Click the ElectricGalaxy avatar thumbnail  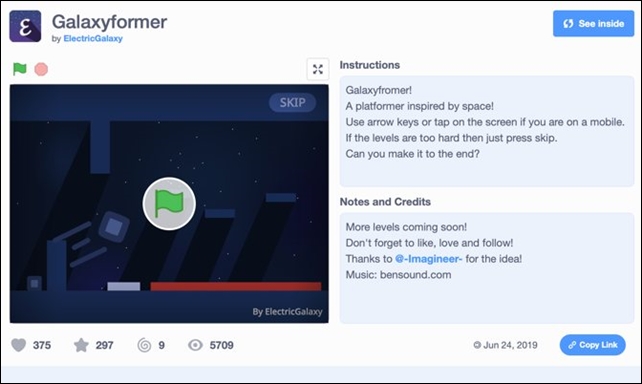point(25,27)
